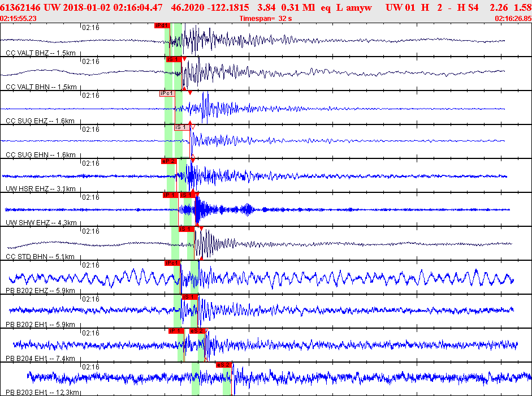Click the analyst name amyw
The height and width of the screenshot is (396, 532).
click(x=359, y=8)
